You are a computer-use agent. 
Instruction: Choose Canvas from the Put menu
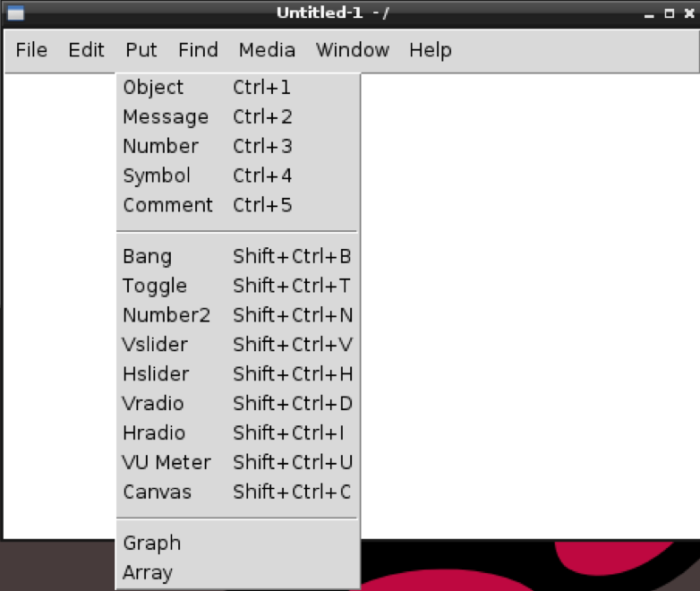(x=237, y=492)
